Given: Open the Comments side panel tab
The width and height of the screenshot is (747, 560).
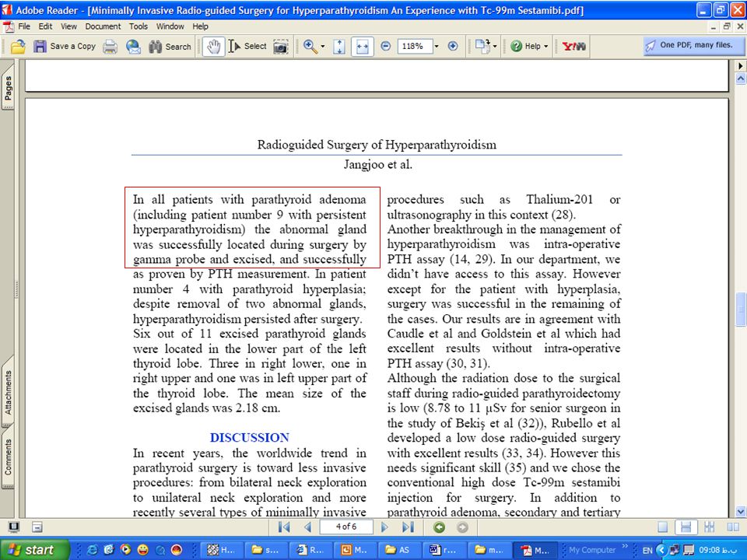Looking at the screenshot, I should point(8,457).
